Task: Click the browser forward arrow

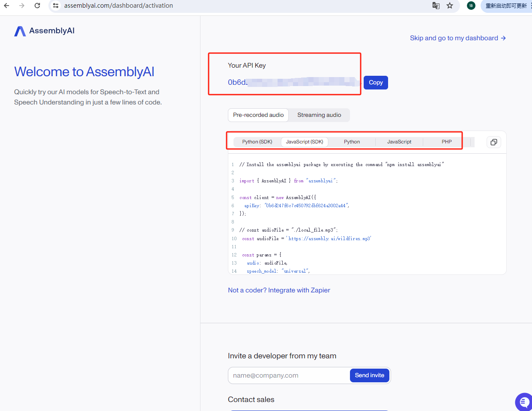Action: coord(22,6)
